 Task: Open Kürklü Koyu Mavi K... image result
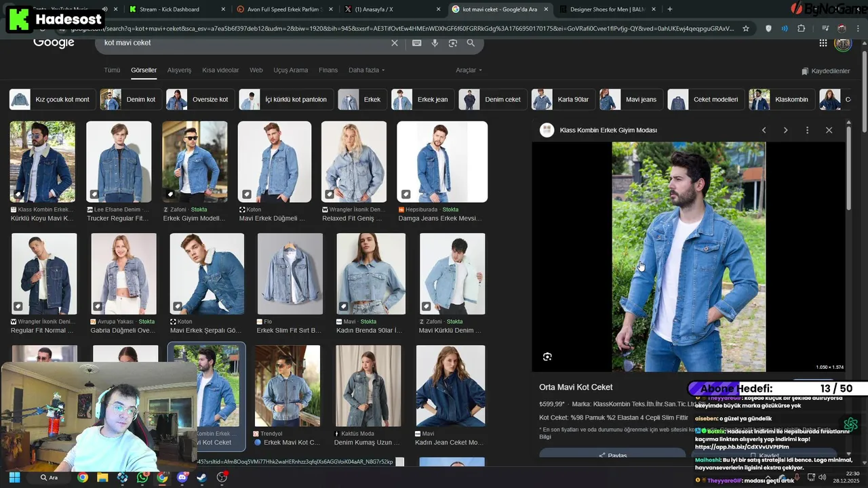point(43,161)
